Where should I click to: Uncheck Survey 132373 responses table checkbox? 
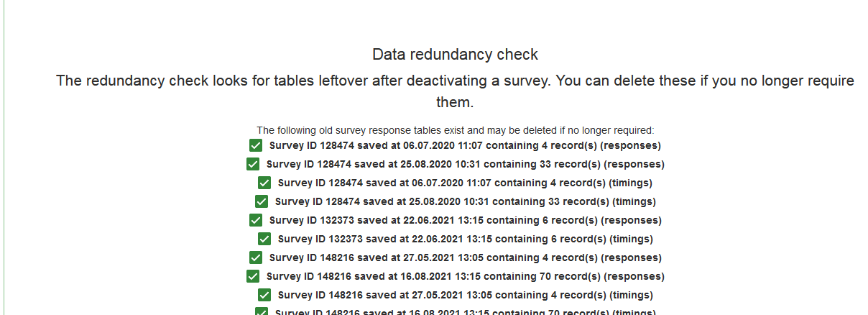point(255,220)
